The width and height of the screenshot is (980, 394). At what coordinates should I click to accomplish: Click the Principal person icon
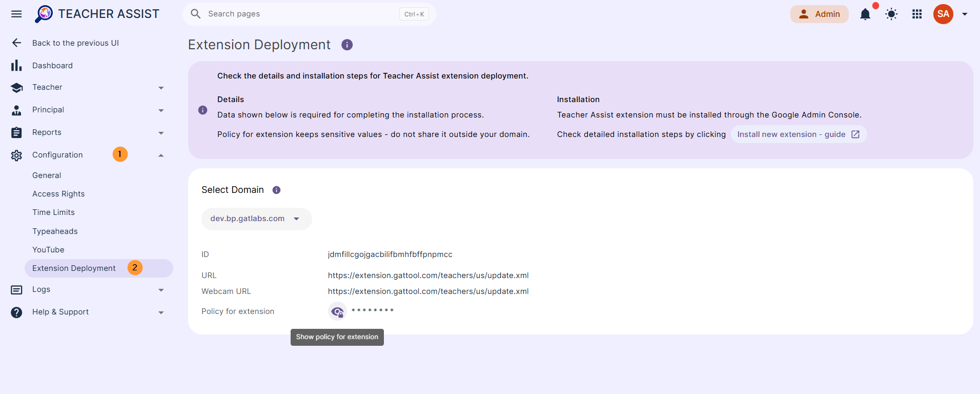(x=16, y=110)
